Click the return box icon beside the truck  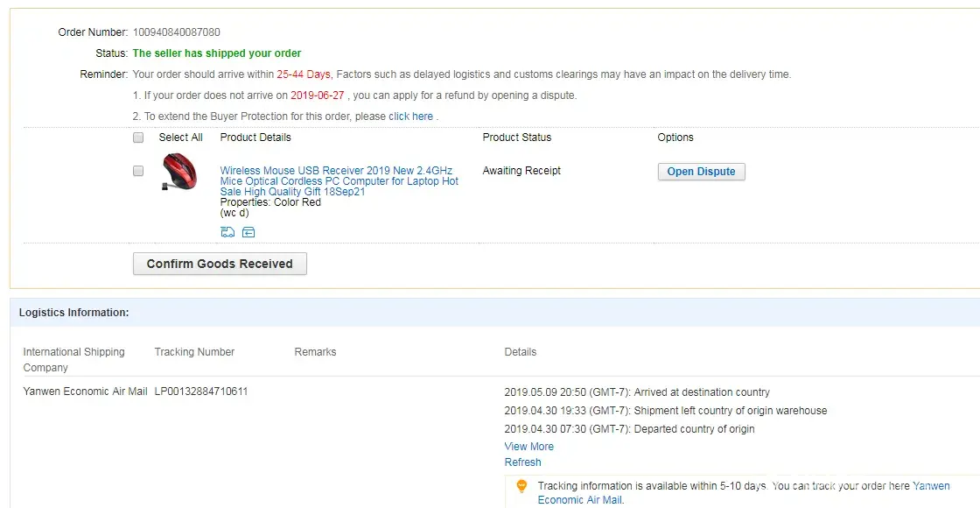click(248, 232)
